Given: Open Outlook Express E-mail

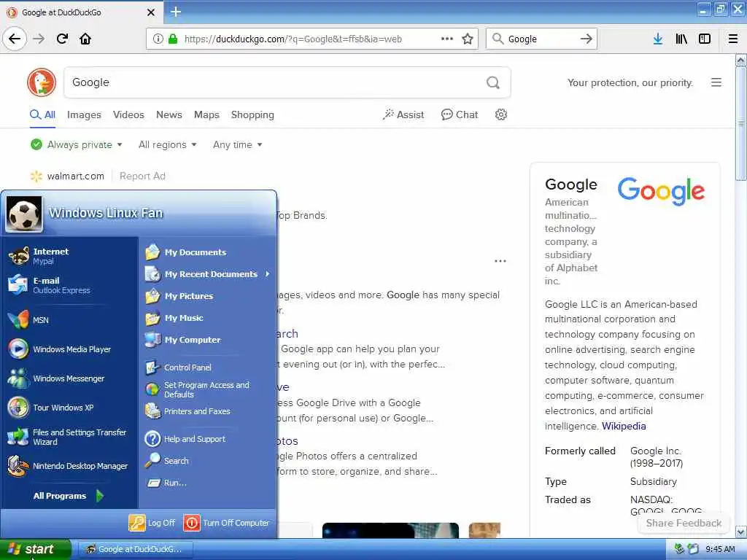Looking at the screenshot, I should tap(69, 285).
